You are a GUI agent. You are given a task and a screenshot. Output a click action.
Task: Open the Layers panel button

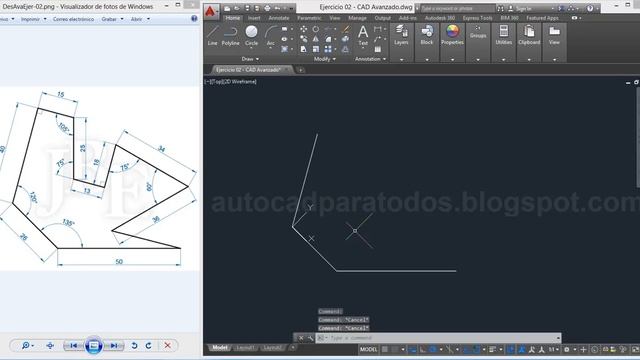pos(401,35)
